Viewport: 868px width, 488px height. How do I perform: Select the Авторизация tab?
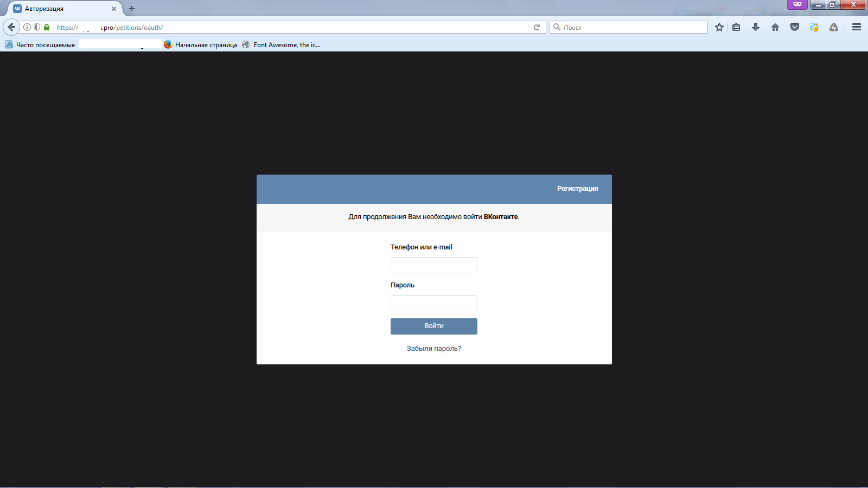click(60, 9)
